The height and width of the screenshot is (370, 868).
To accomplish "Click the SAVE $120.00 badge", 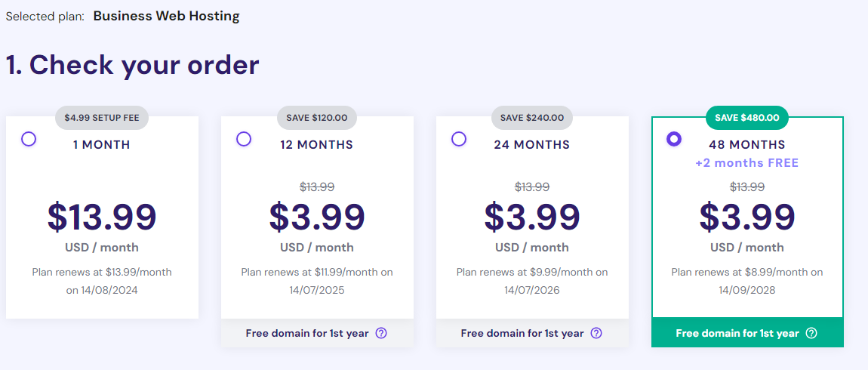I will point(317,118).
